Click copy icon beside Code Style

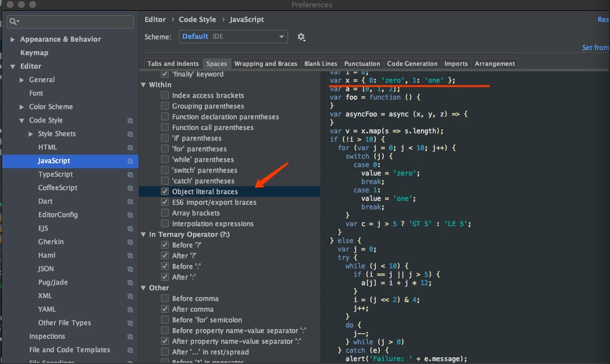(131, 120)
